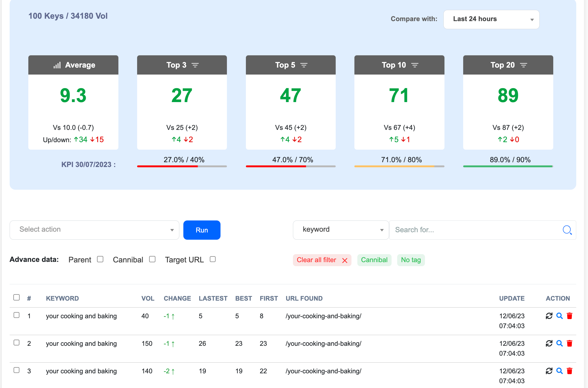Image resolution: width=588 pixels, height=388 pixels.
Task: Click the KPI 30/07/2023 label
Action: coord(88,164)
